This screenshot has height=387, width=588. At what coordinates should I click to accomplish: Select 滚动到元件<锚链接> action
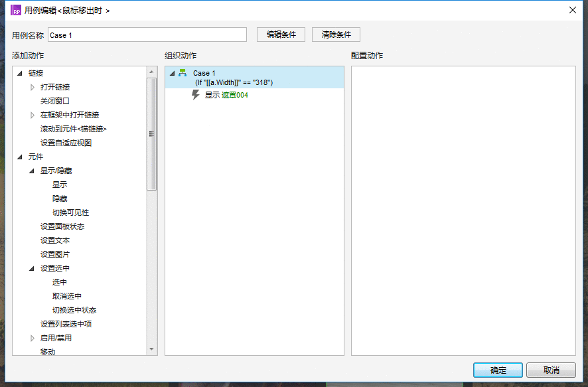(74, 129)
